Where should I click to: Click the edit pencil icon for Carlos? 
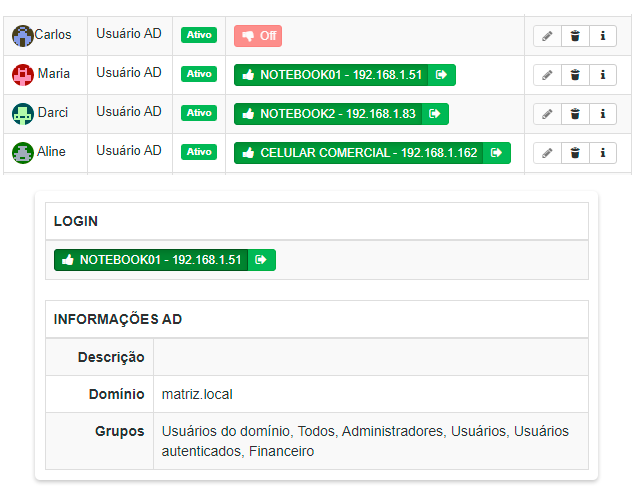point(547,36)
